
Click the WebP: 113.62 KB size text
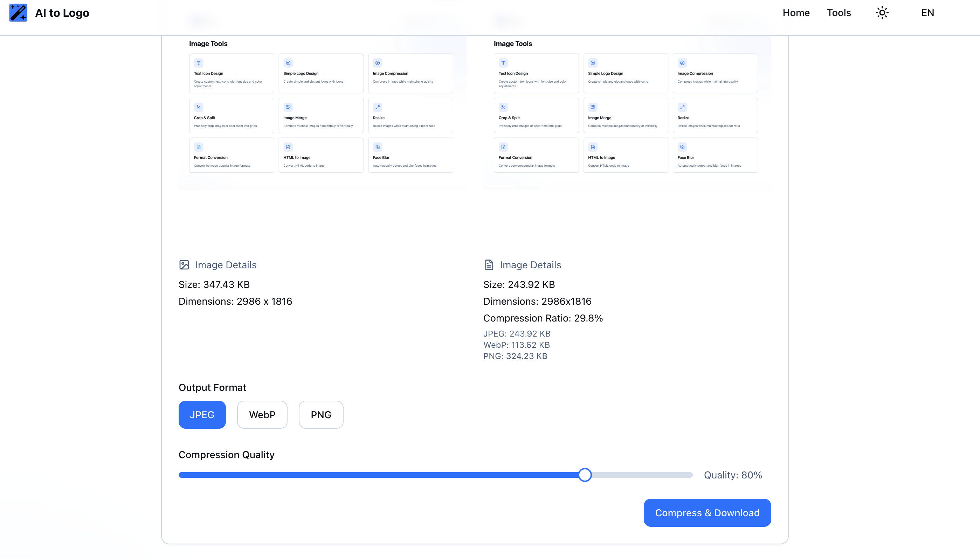(516, 345)
